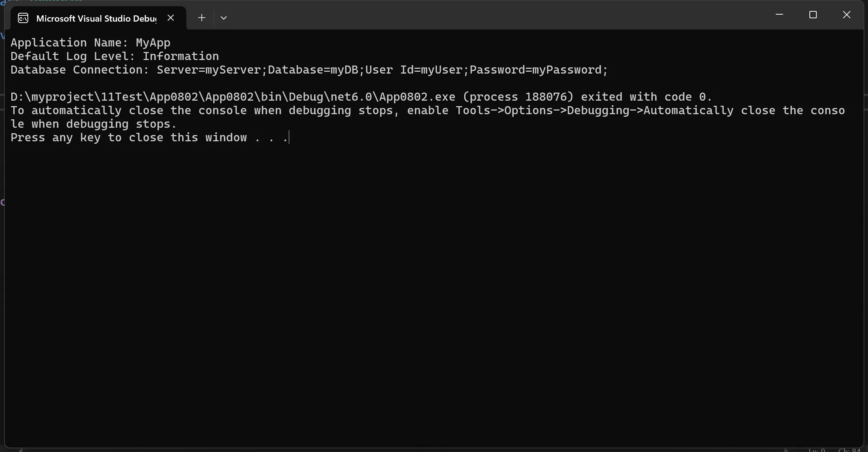Open a new terminal tab with plus

[x=201, y=18]
